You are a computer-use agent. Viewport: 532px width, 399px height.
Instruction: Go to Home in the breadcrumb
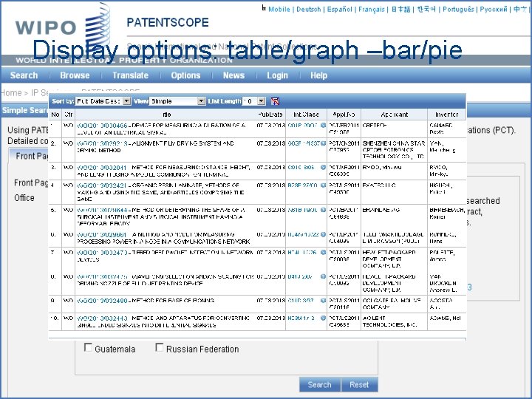[11, 92]
